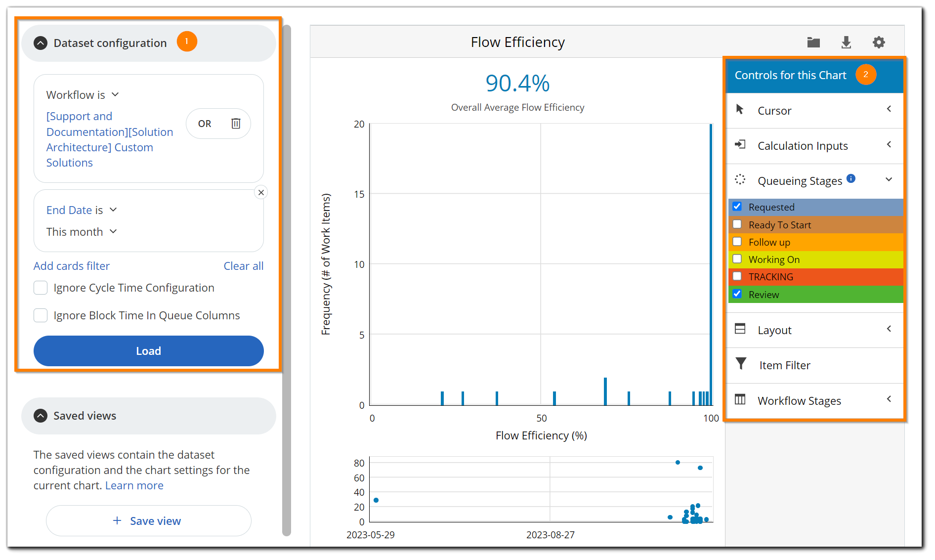Check Ignore Cycle Time Configuration
The image size is (935, 560).
[40, 287]
